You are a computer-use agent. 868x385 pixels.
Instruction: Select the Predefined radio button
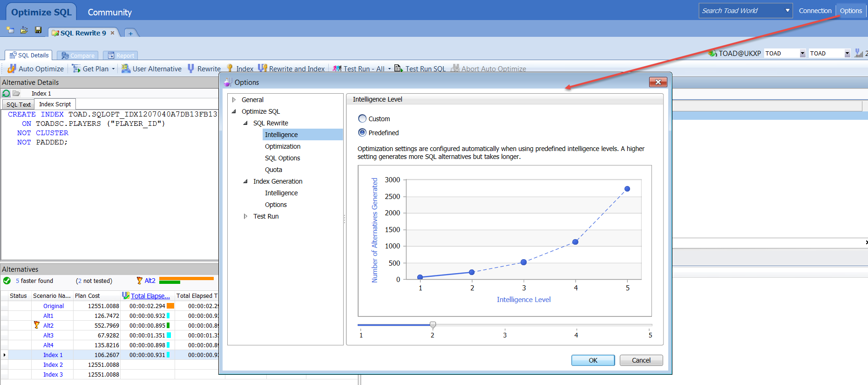tap(362, 132)
